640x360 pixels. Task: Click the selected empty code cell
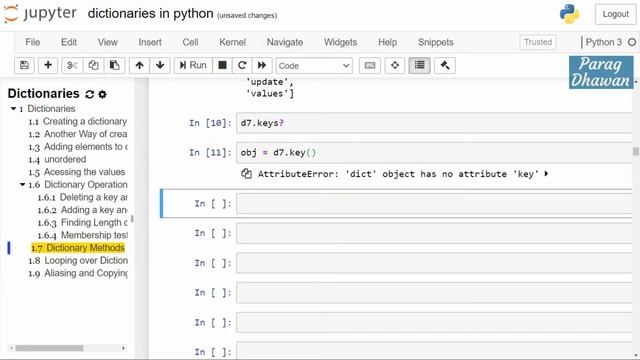(x=434, y=203)
